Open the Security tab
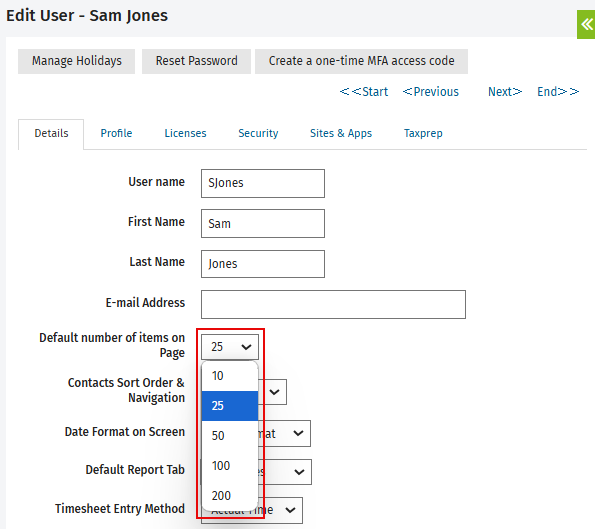 pos(258,134)
